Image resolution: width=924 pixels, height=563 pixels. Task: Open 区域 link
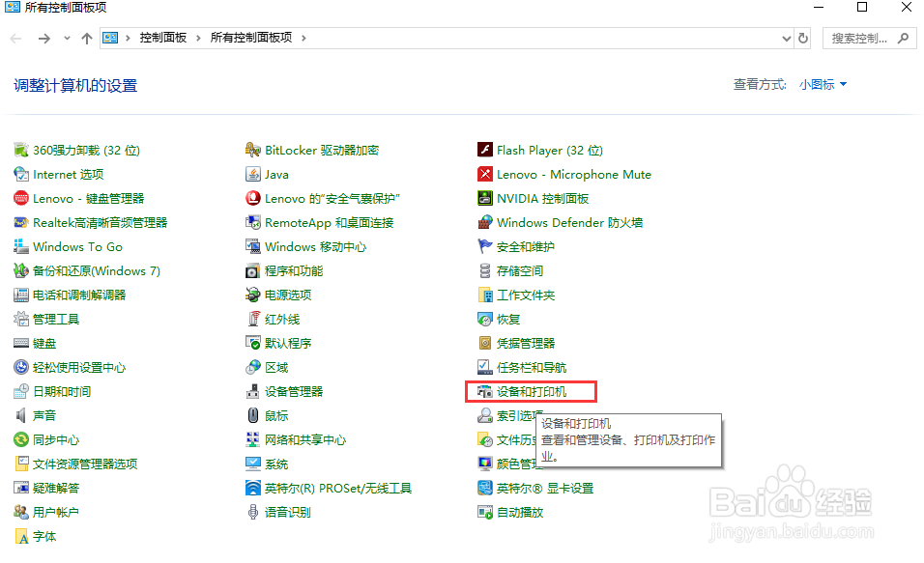(276, 368)
